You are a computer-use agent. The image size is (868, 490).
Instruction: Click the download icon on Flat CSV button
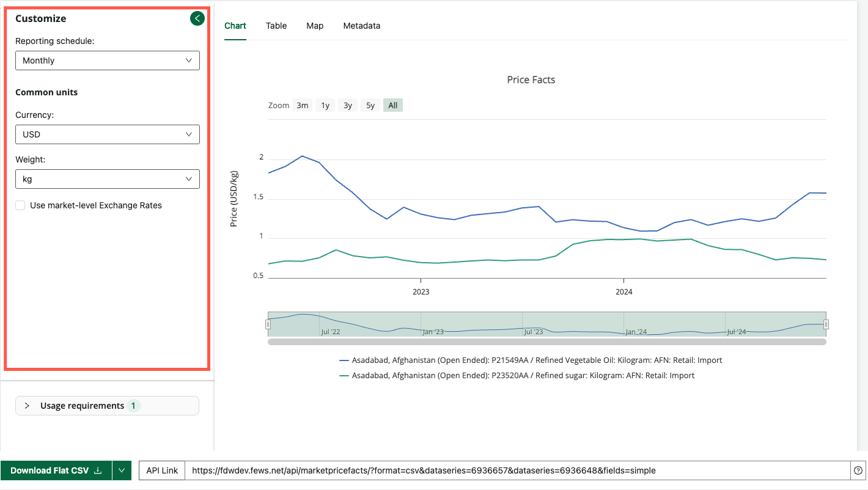pyautogui.click(x=98, y=470)
